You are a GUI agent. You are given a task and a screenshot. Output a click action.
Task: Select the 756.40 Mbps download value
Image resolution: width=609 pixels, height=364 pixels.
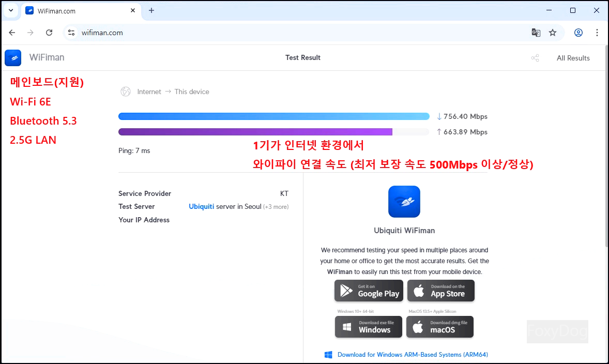465,116
